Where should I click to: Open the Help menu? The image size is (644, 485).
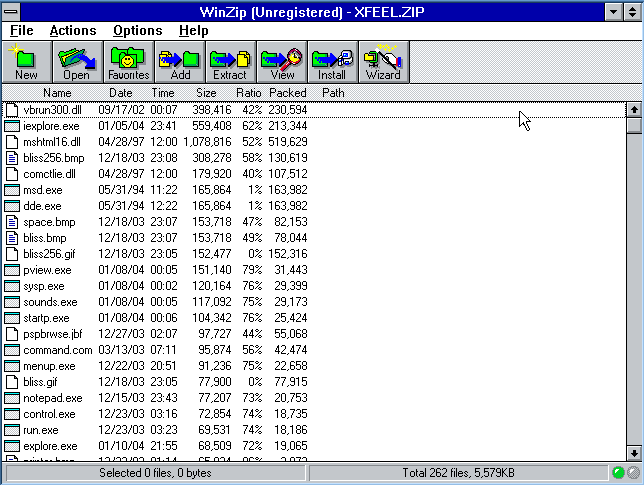pyautogui.click(x=193, y=30)
